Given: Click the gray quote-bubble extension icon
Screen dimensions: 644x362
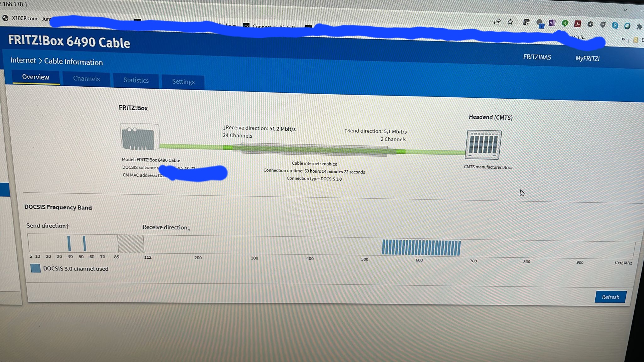Looking at the screenshot, I should tap(603, 25).
